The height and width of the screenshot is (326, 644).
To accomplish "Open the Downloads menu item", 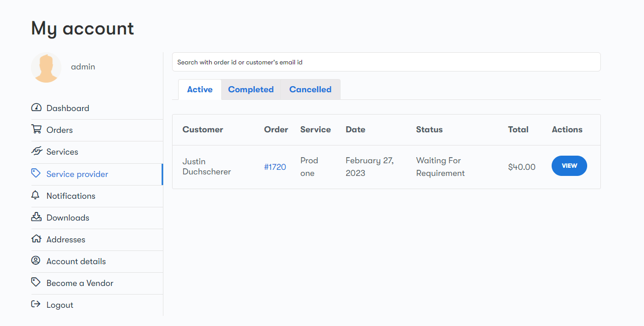I will point(67,218).
